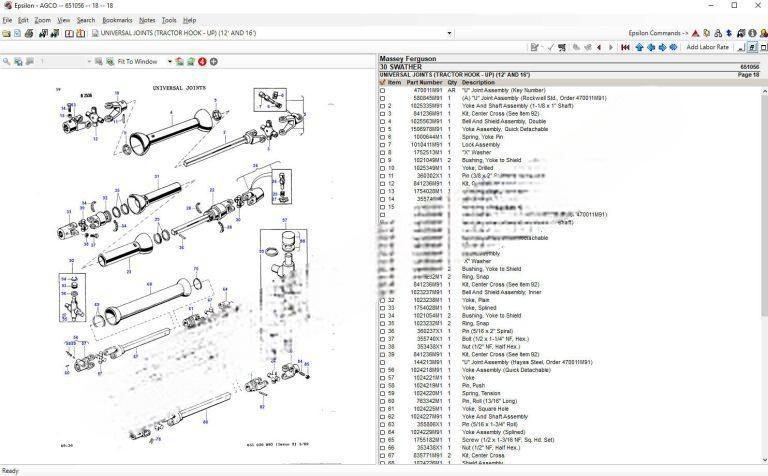
Task: Click the hierarchy tree Epsilon command icon
Action: [718, 33]
